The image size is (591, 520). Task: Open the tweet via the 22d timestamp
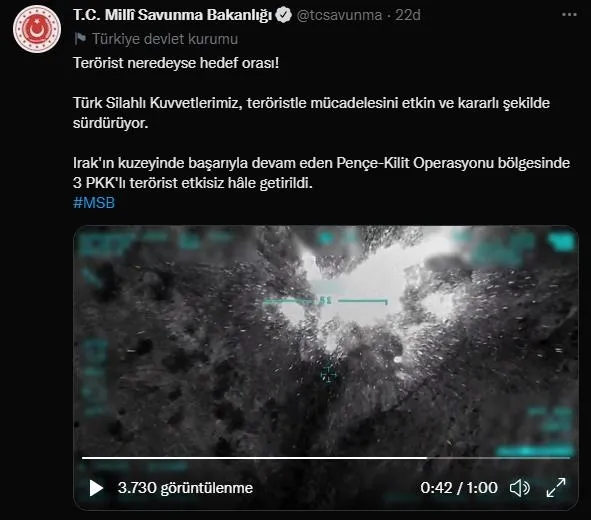click(408, 15)
